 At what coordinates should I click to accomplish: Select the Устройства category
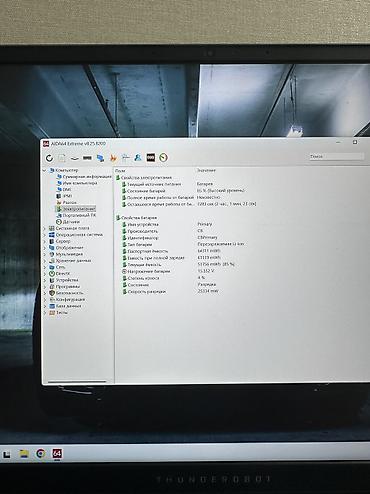64,280
